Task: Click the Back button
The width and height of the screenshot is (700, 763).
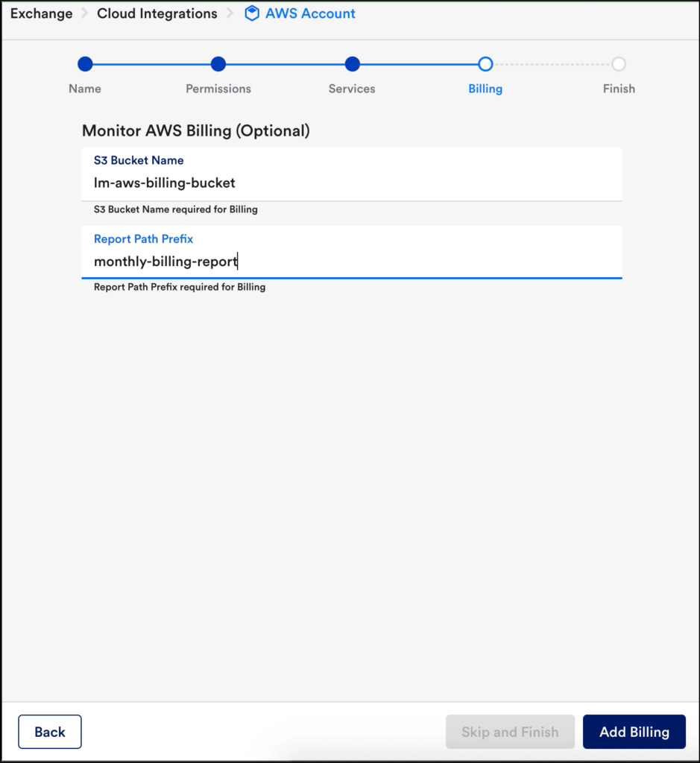Action: [x=50, y=732]
